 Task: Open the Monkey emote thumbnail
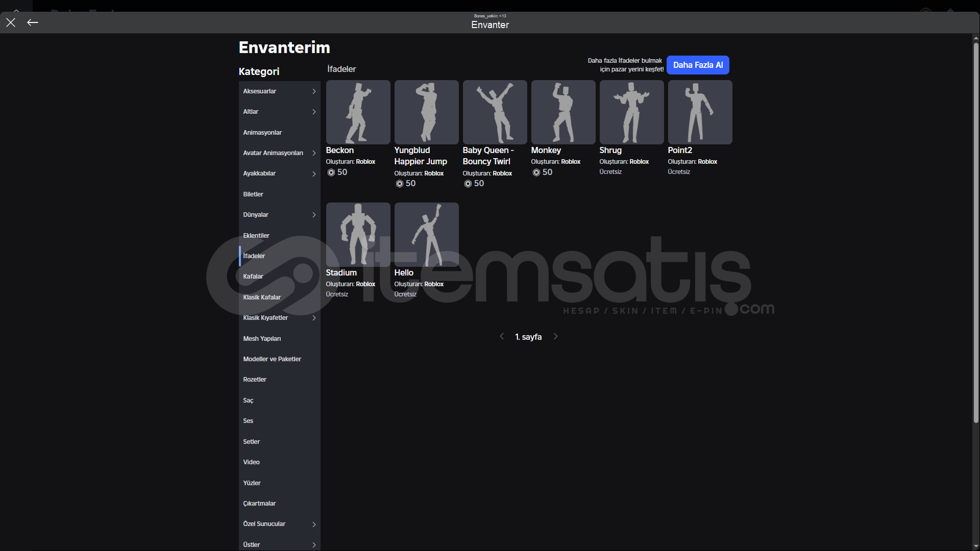(563, 112)
